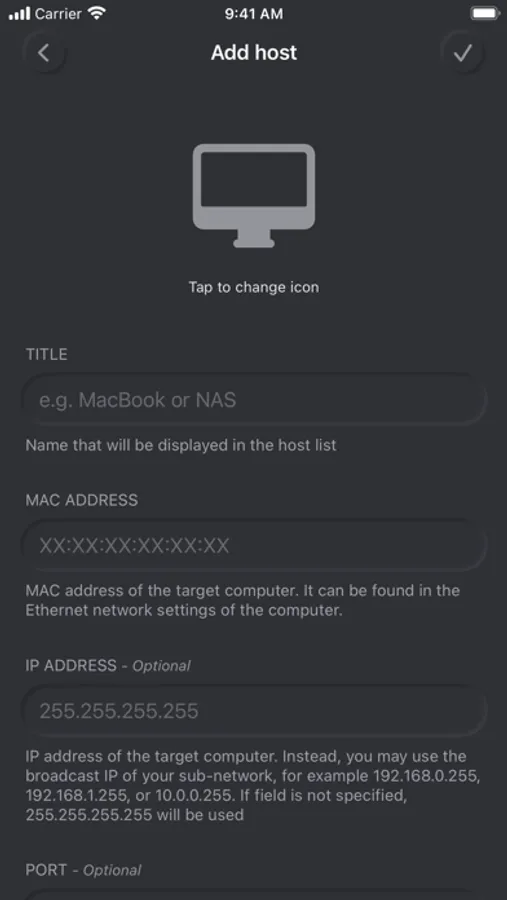Screen dimensions: 507x900
Task: Change the monitor host icon
Action: 254,196
